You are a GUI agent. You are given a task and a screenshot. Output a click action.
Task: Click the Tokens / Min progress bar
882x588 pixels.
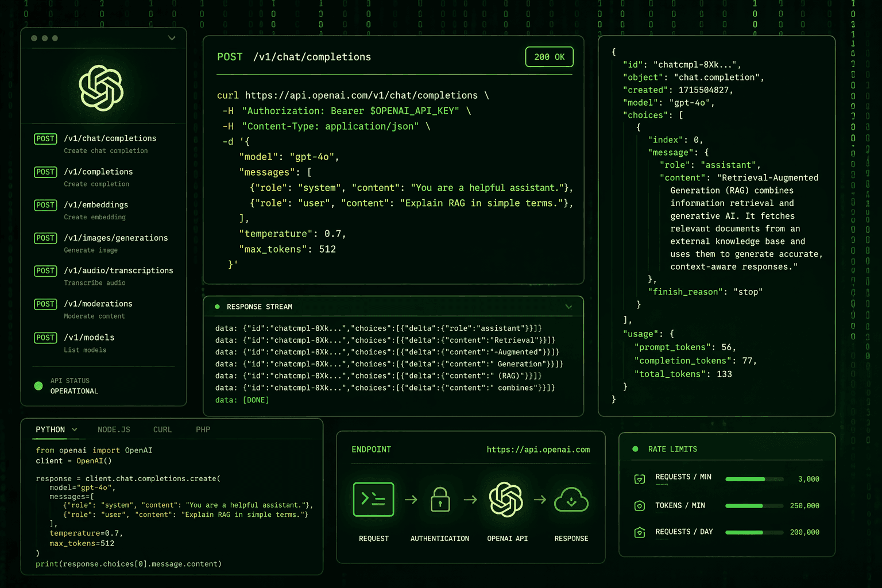(x=755, y=506)
